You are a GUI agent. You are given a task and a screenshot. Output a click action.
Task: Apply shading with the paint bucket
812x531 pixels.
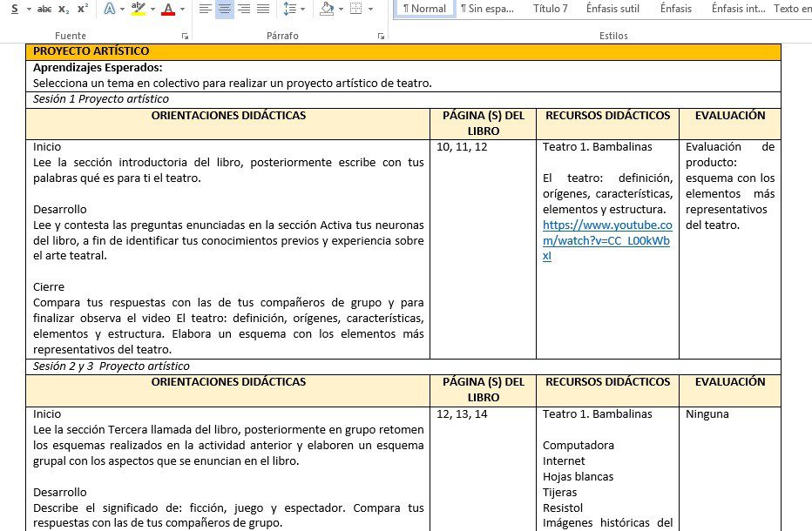[327, 9]
